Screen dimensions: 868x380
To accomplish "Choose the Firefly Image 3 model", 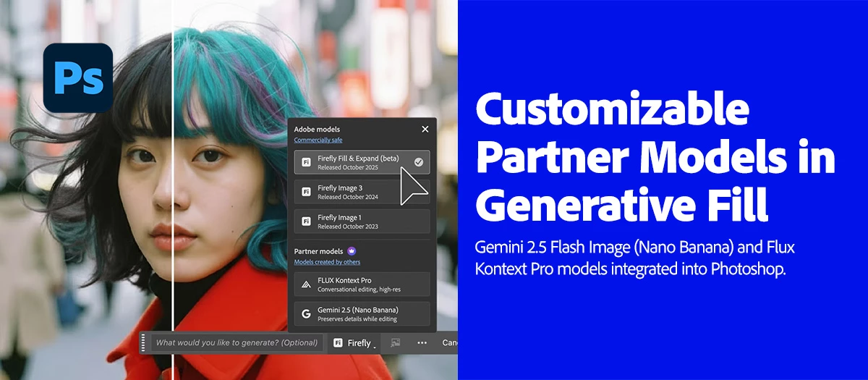I will [362, 192].
